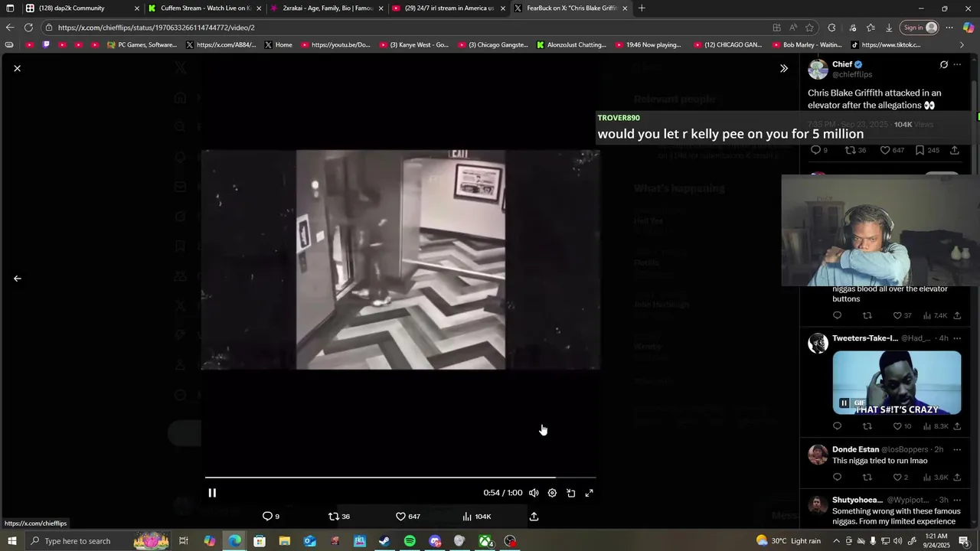Open the Favorites list icon
980x551 pixels.
pyautogui.click(x=871, y=28)
